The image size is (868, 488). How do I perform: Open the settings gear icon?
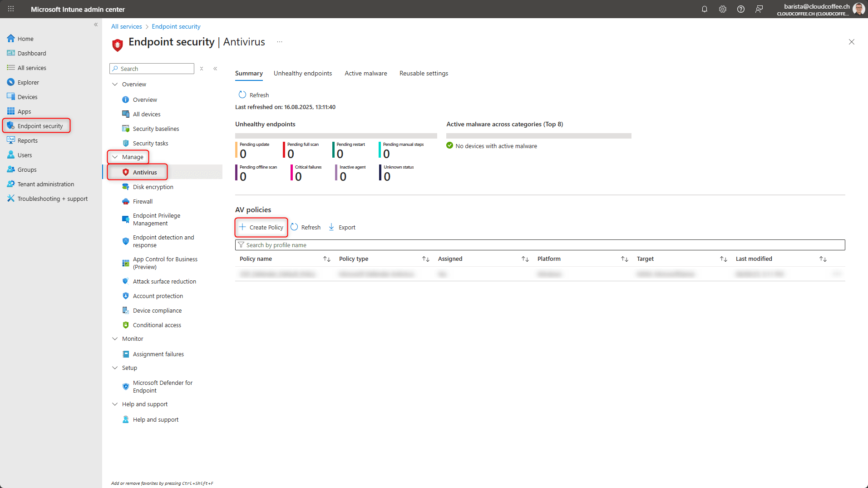(x=722, y=9)
